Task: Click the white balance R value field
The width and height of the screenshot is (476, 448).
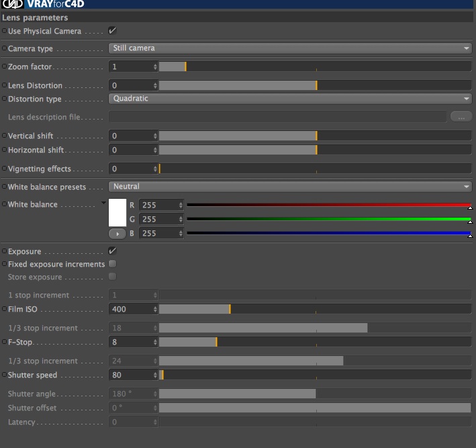Action: click(158, 205)
